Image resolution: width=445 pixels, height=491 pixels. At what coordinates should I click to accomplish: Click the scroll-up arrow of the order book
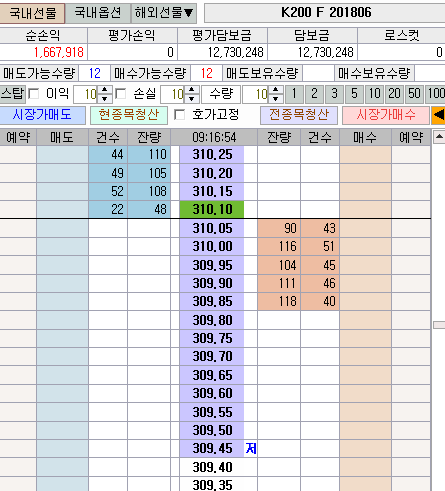pyautogui.click(x=439, y=137)
